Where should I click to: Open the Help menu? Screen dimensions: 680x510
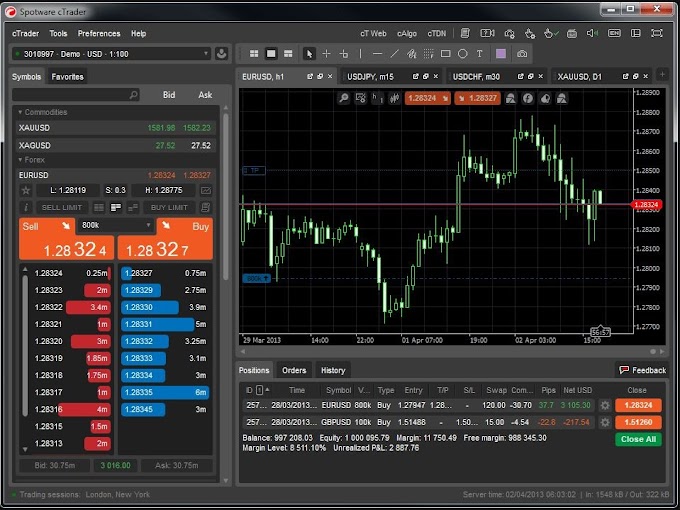[x=138, y=33]
